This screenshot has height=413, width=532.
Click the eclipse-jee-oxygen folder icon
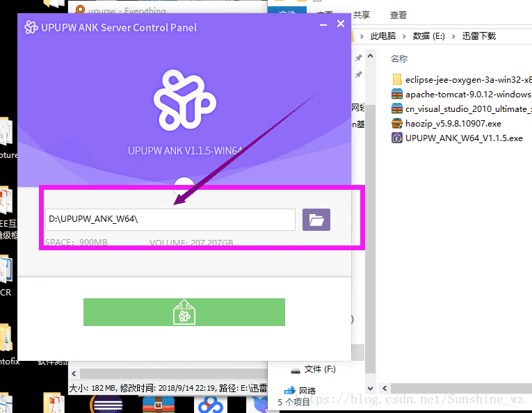tap(397, 80)
